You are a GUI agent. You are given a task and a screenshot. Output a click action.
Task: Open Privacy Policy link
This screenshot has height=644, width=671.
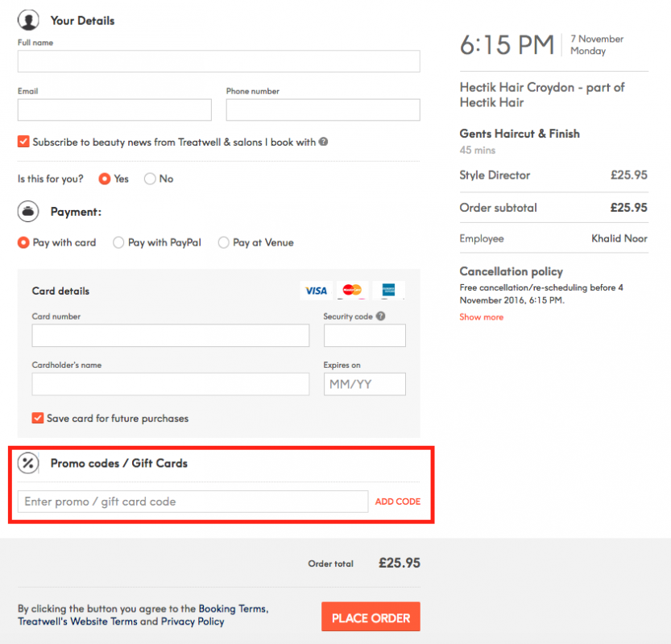tap(193, 621)
